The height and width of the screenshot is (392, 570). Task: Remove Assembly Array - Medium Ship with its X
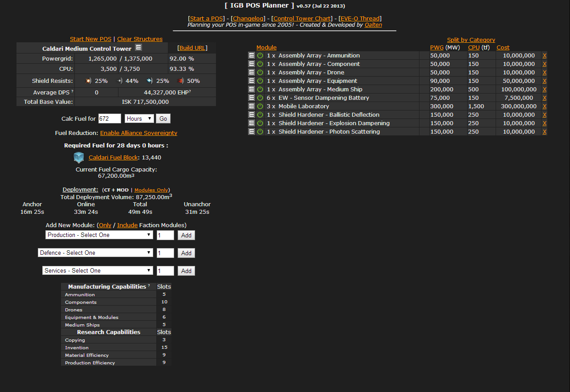(544, 90)
